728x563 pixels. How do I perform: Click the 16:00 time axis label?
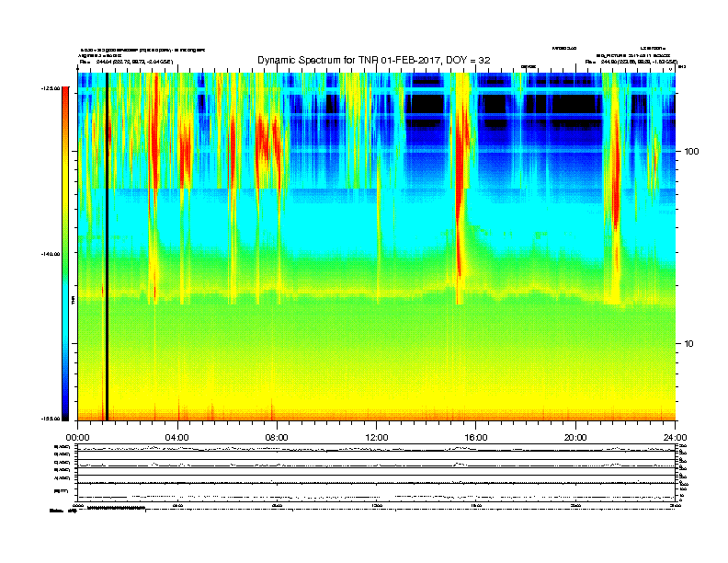[x=476, y=438]
